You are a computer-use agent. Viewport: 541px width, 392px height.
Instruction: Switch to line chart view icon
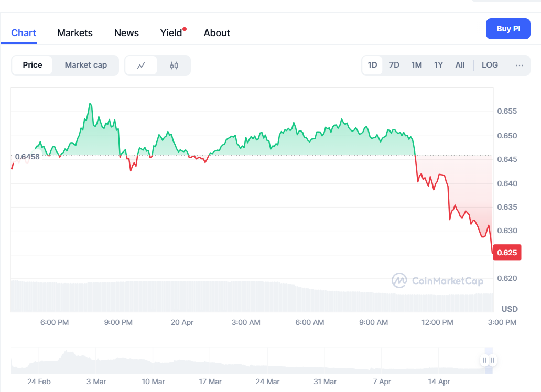pos(141,65)
